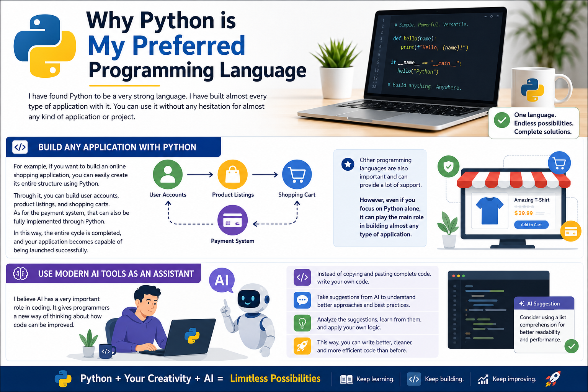The width and height of the screenshot is (588, 392).
Task: Click the code icon beside 'Keep building.'
Action: click(x=414, y=379)
